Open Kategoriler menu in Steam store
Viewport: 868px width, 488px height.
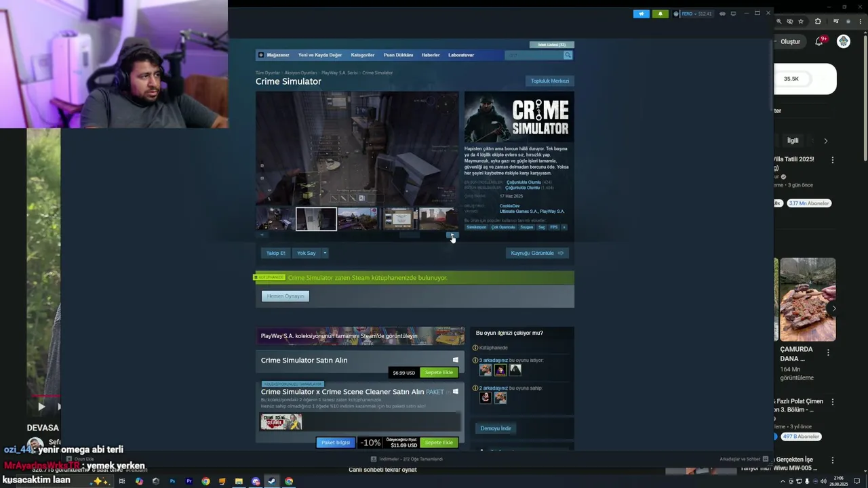coord(363,55)
